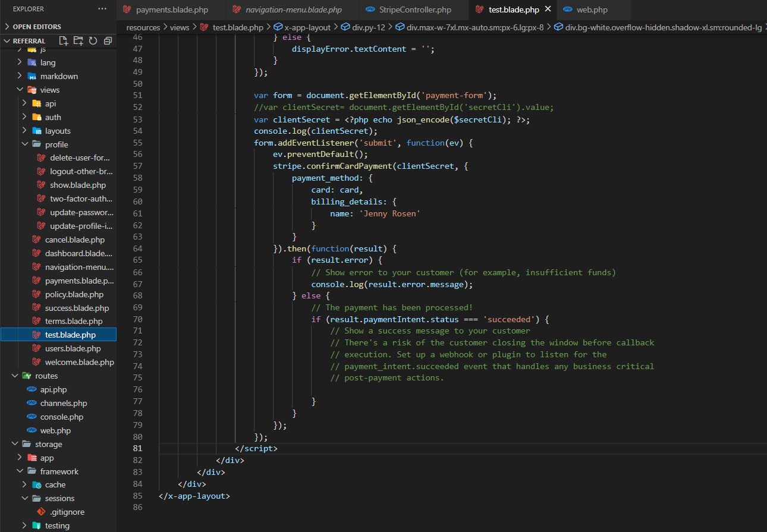Expand the layouts folder
Screen dimensions: 767x532
point(58,131)
